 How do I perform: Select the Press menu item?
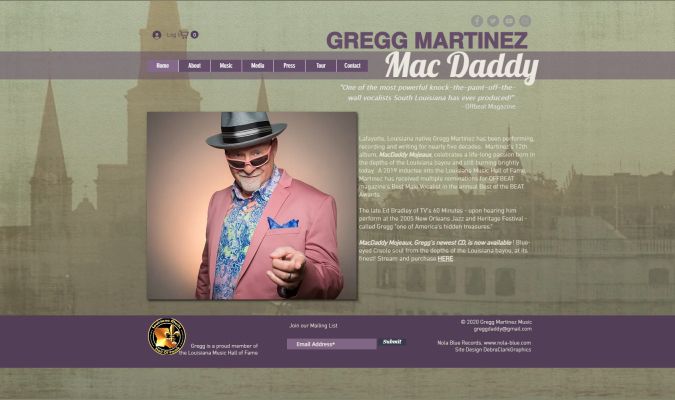click(289, 66)
